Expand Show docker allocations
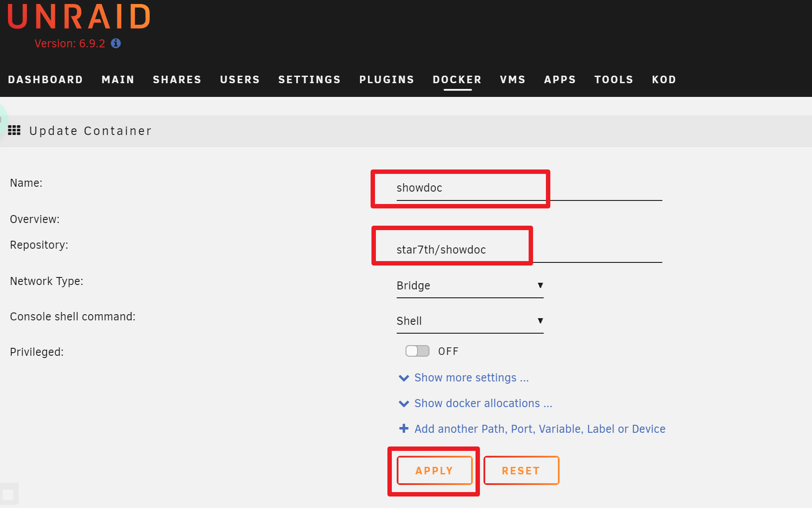Image resolution: width=812 pixels, height=508 pixels. (483, 403)
